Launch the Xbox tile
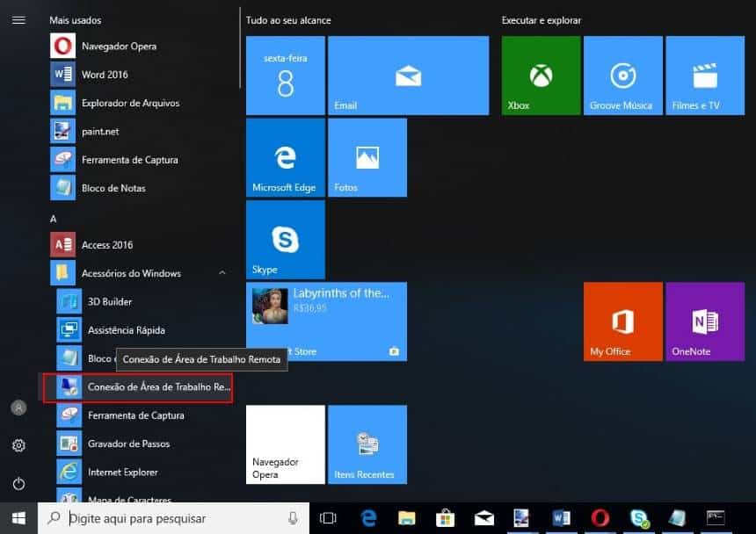Screen dimensions: 756x534 (541, 76)
